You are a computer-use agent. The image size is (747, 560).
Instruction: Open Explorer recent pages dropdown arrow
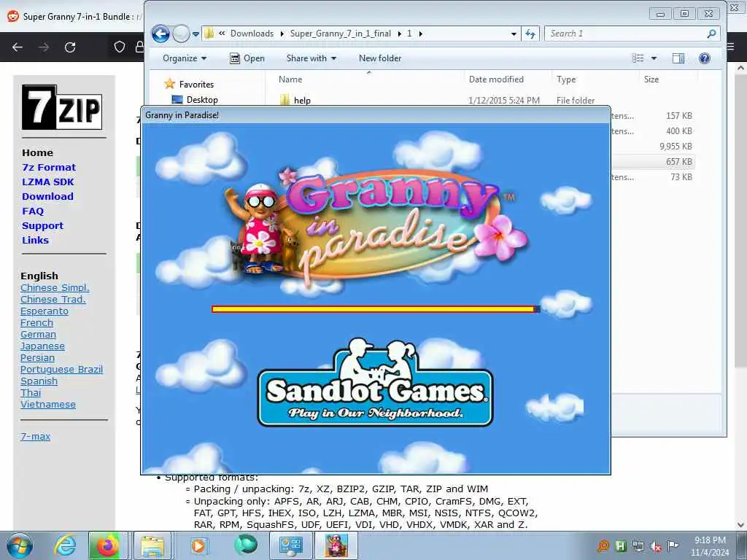[196, 34]
